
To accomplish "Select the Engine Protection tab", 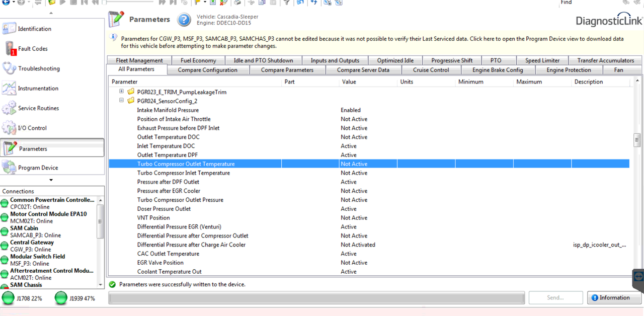I will click(x=569, y=70).
